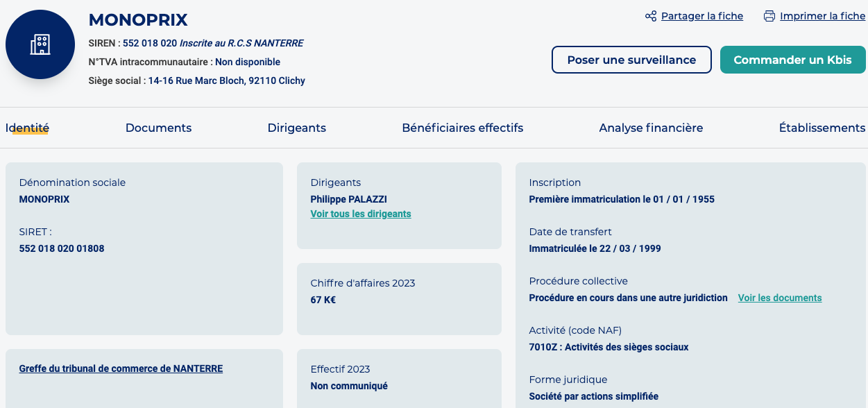Switch to the Documents tab
The width and height of the screenshot is (868, 408).
click(x=158, y=128)
